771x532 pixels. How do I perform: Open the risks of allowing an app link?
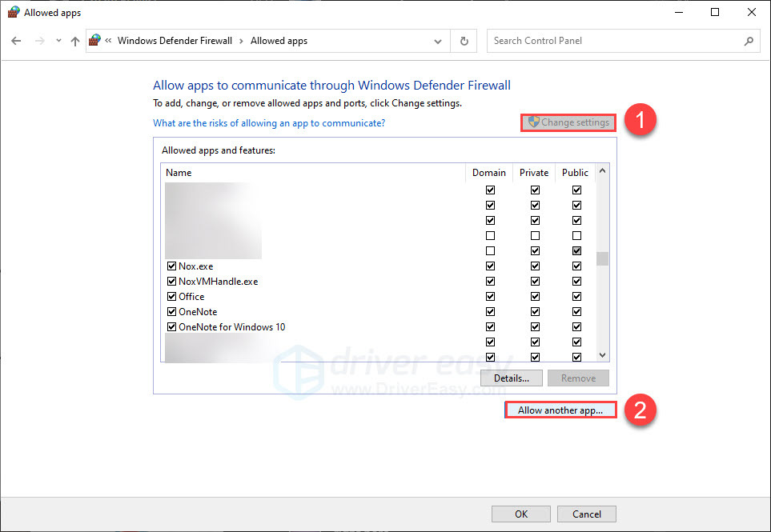269,123
